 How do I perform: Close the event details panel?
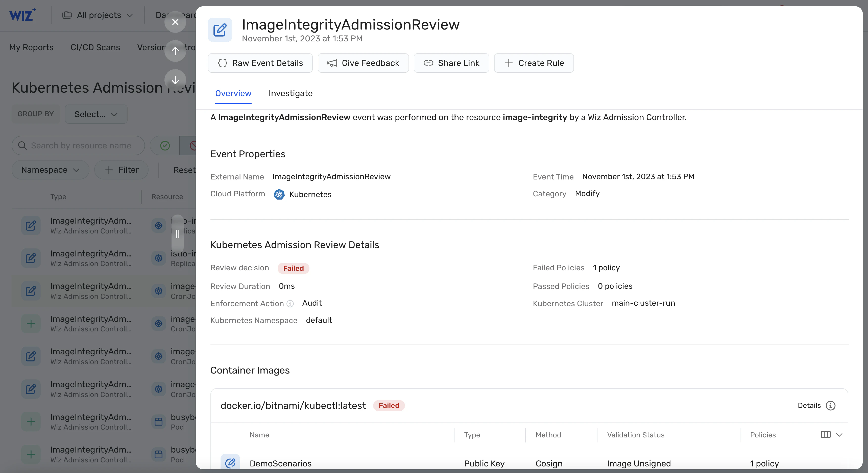coord(175,22)
